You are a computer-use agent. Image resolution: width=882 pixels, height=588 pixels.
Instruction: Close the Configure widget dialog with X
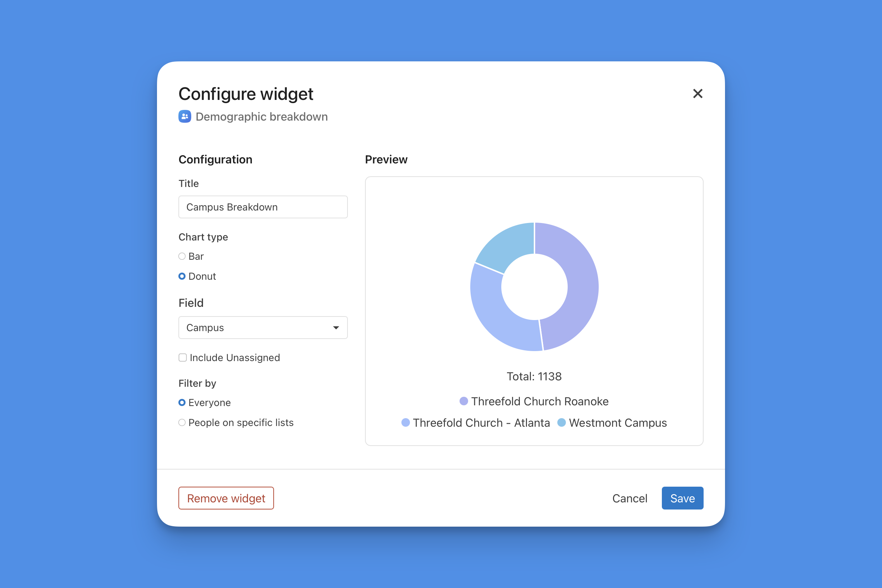tap(698, 93)
